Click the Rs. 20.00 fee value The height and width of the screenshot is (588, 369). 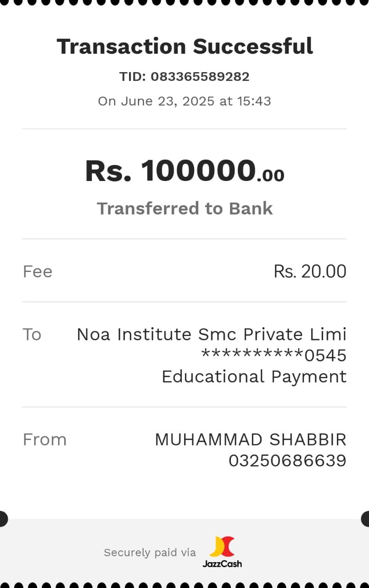point(310,271)
